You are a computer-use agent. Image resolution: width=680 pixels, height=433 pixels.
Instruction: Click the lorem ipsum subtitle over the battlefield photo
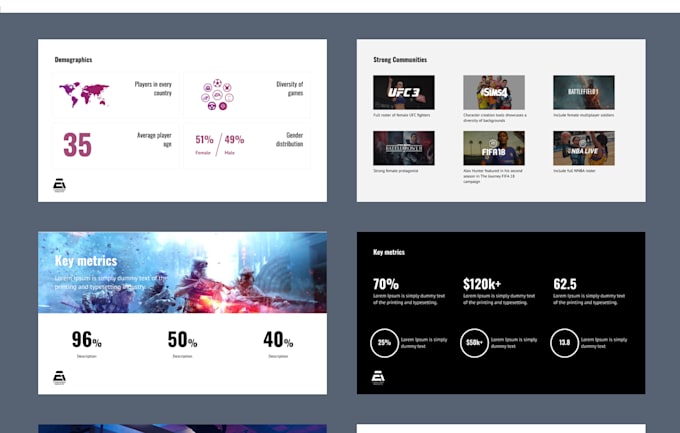pyautogui.click(x=111, y=282)
